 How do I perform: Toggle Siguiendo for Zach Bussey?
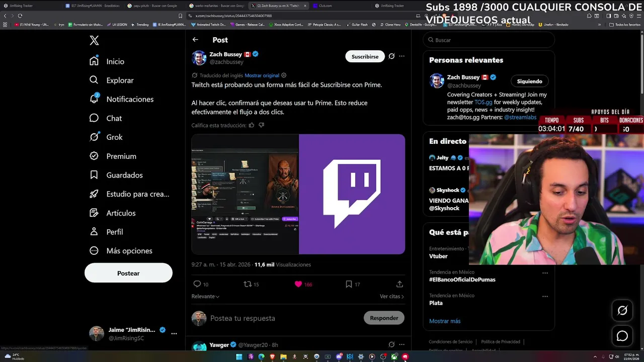530,81
